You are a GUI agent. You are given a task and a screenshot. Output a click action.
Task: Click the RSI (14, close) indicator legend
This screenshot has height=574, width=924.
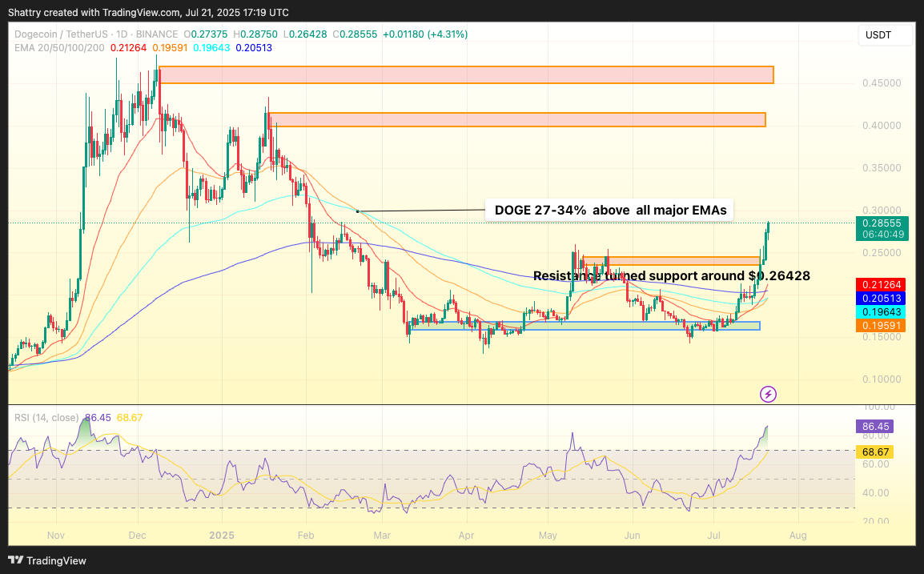click(x=46, y=417)
